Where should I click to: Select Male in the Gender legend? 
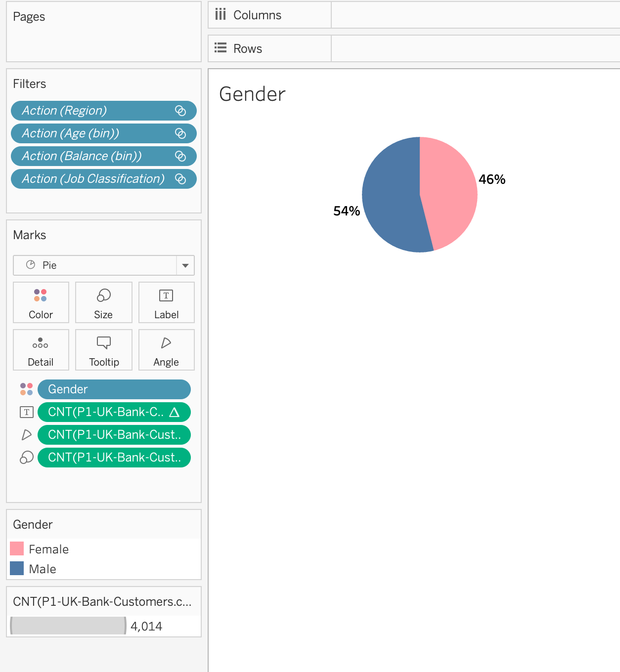43,568
